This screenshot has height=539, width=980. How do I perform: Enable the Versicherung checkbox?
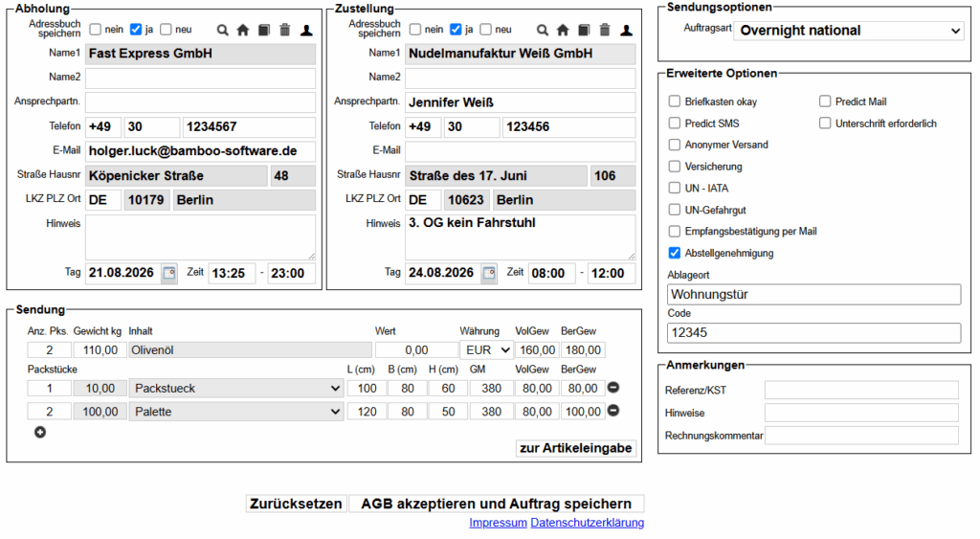[675, 167]
